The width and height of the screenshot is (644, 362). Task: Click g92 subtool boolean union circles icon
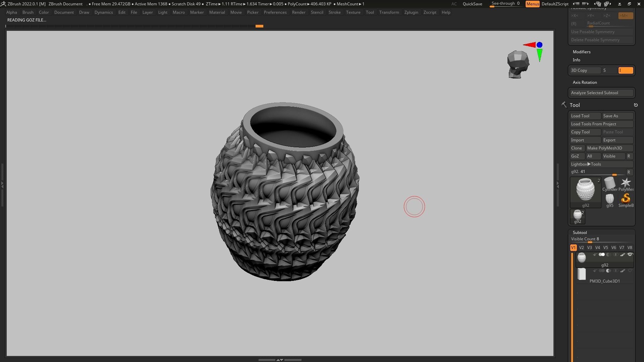(601, 255)
